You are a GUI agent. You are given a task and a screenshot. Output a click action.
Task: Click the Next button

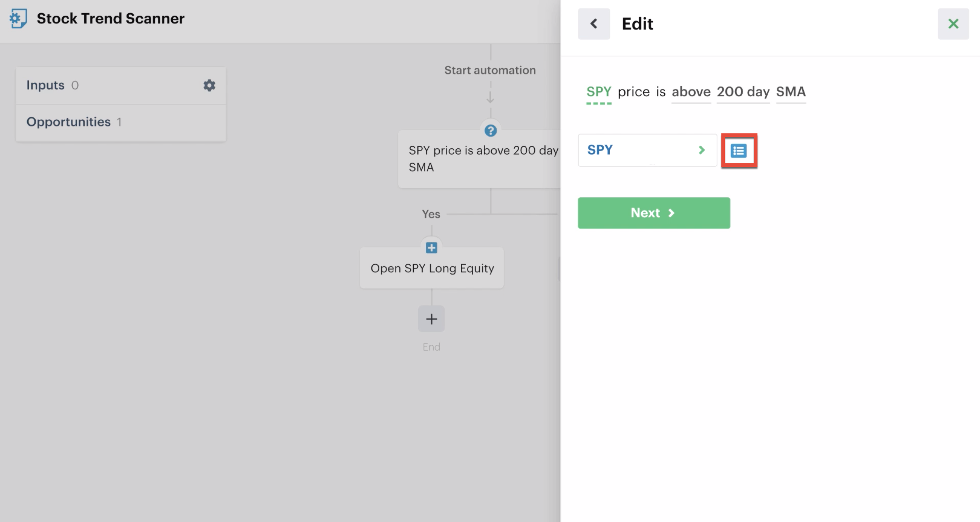pos(654,213)
